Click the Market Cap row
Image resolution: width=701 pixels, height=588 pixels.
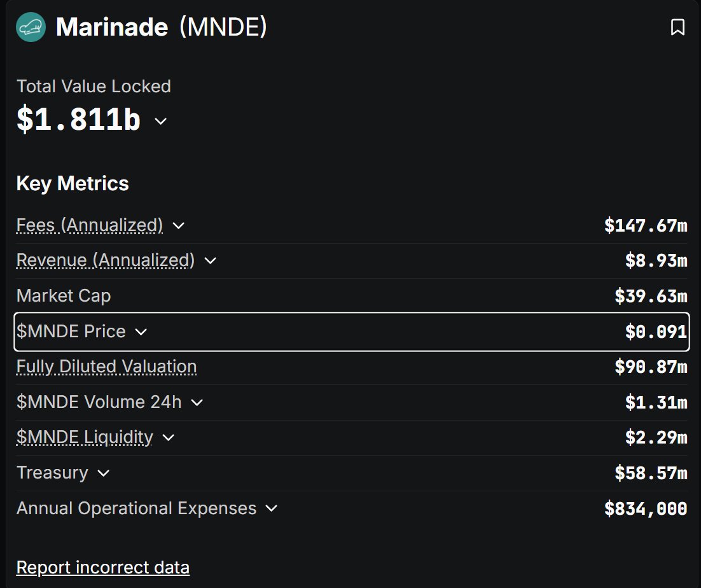pos(351,296)
